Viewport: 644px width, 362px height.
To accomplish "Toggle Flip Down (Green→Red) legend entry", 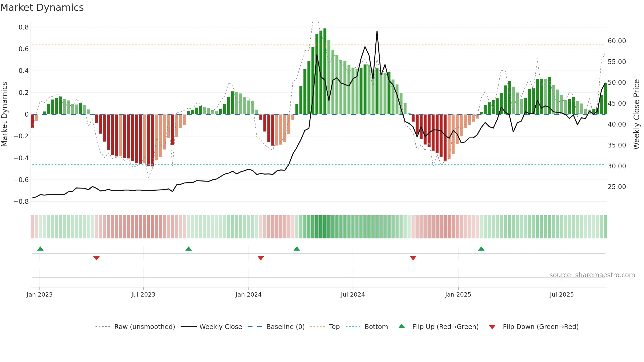I will (x=533, y=327).
